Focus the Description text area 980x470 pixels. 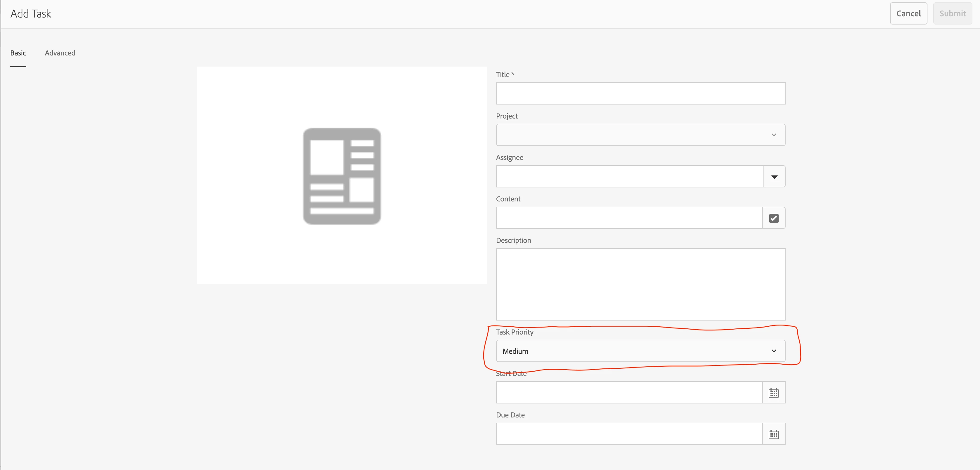pos(640,284)
